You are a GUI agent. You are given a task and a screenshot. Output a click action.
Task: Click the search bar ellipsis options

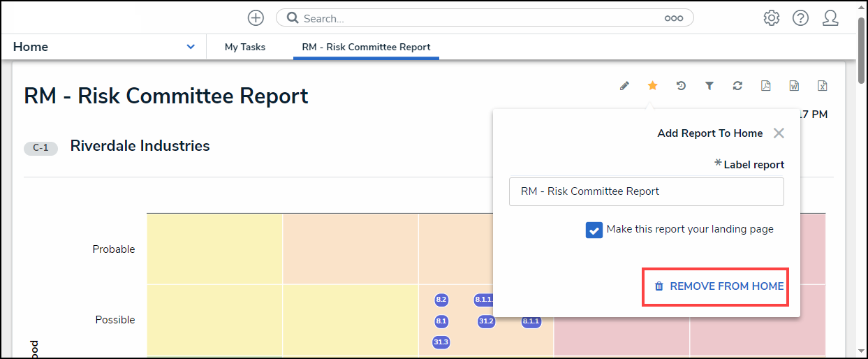[x=673, y=19]
